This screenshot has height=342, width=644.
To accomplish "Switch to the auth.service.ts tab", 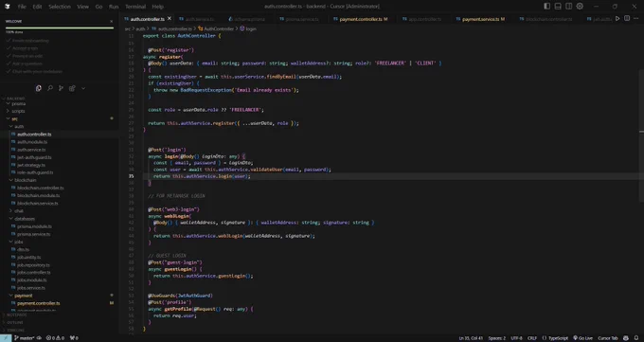I will pyautogui.click(x=200, y=19).
